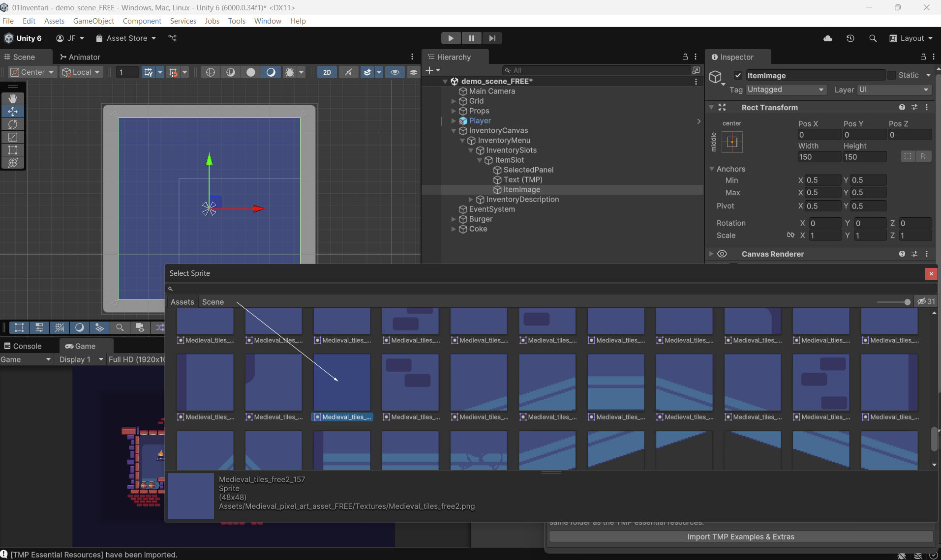Open the Tag dropdown showing Untagged
This screenshot has height=560, width=941.
coord(785,89)
